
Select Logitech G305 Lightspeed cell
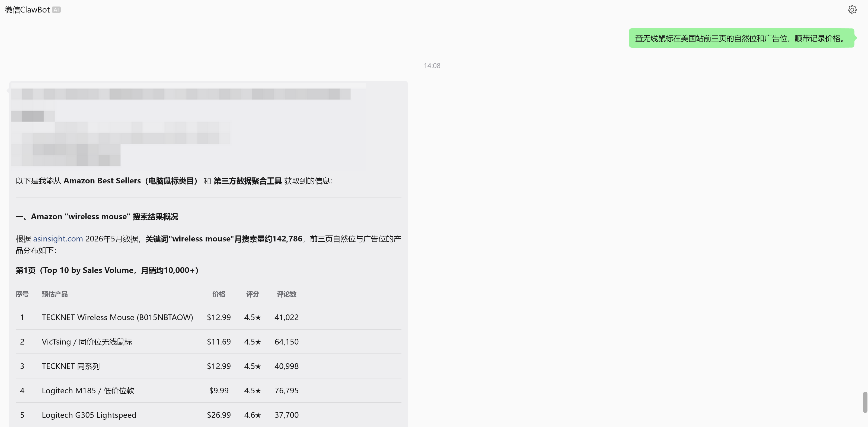89,415
